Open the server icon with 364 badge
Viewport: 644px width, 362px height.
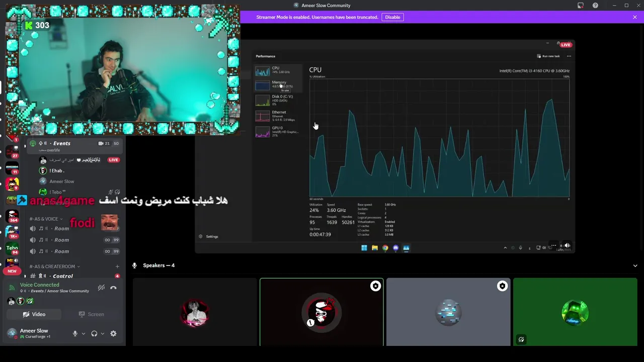[x=12, y=216]
